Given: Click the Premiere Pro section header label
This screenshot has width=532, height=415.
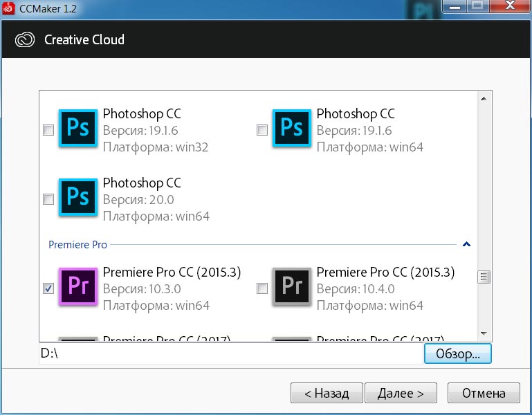Looking at the screenshot, I should [x=77, y=245].
